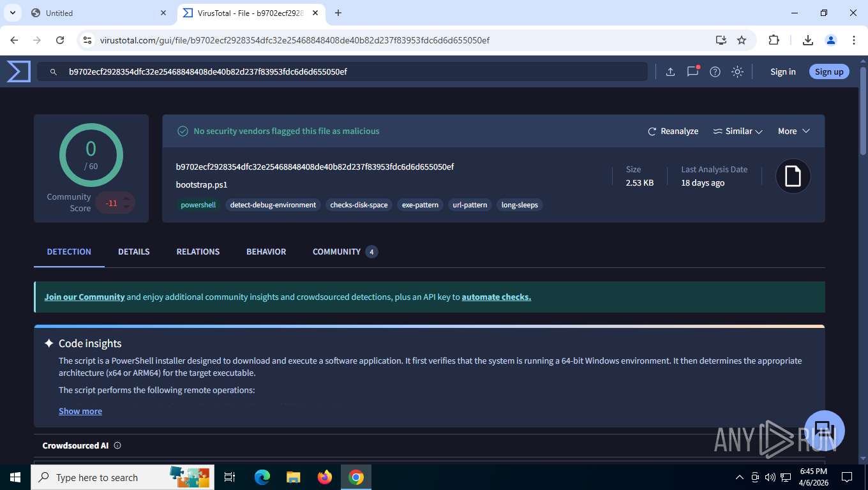The width and height of the screenshot is (868, 490).
Task: Click the file hash text in header
Action: coord(315,167)
